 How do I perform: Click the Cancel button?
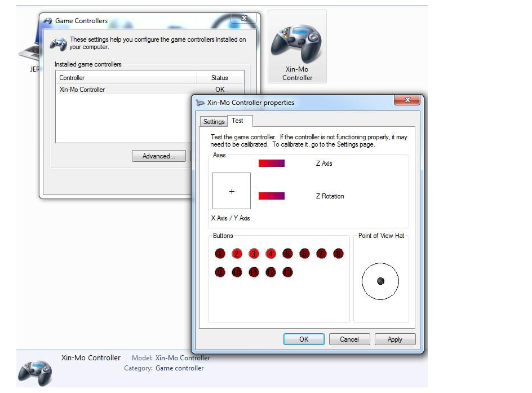pyautogui.click(x=349, y=339)
